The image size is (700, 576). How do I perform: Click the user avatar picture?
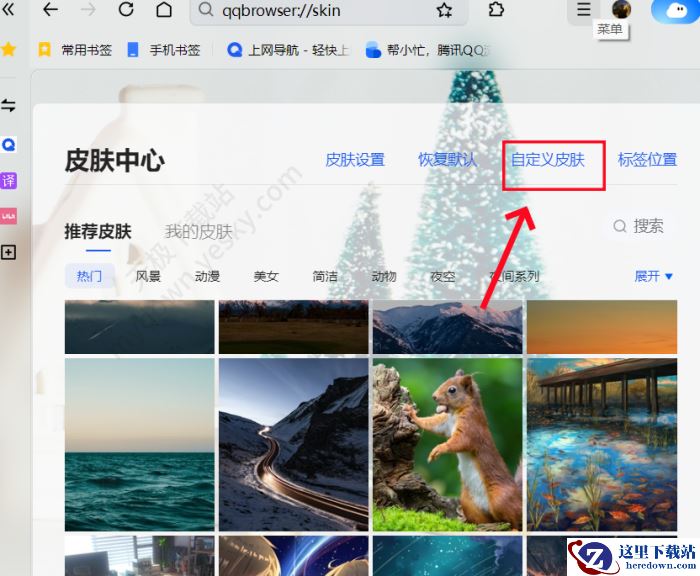pyautogui.click(x=621, y=9)
